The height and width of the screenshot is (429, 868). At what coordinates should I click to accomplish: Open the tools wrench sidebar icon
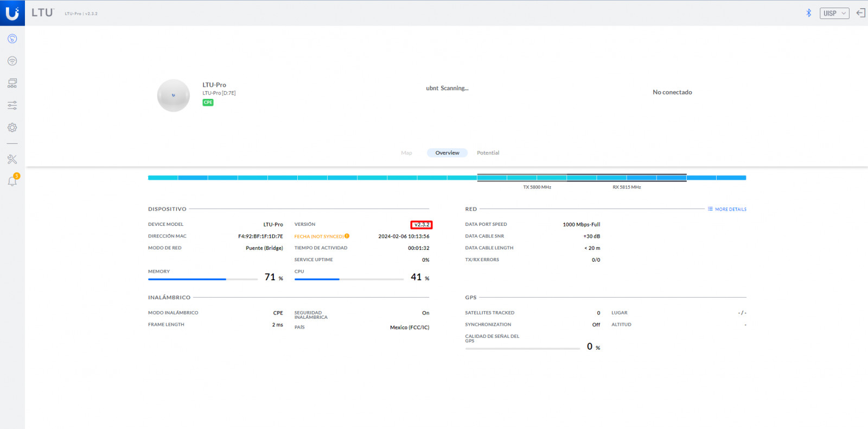pos(12,159)
